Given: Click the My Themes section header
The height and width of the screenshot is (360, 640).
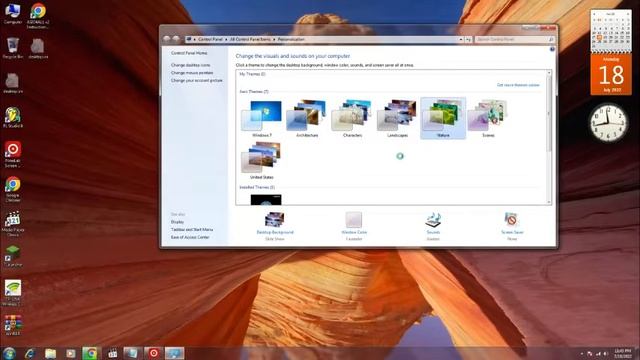Looking at the screenshot, I should click(252, 74).
